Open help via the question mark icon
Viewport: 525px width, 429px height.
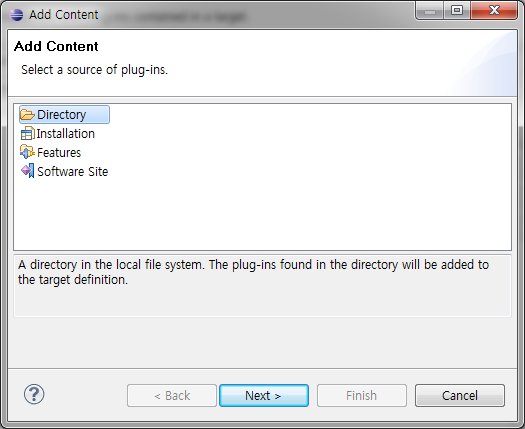34,394
